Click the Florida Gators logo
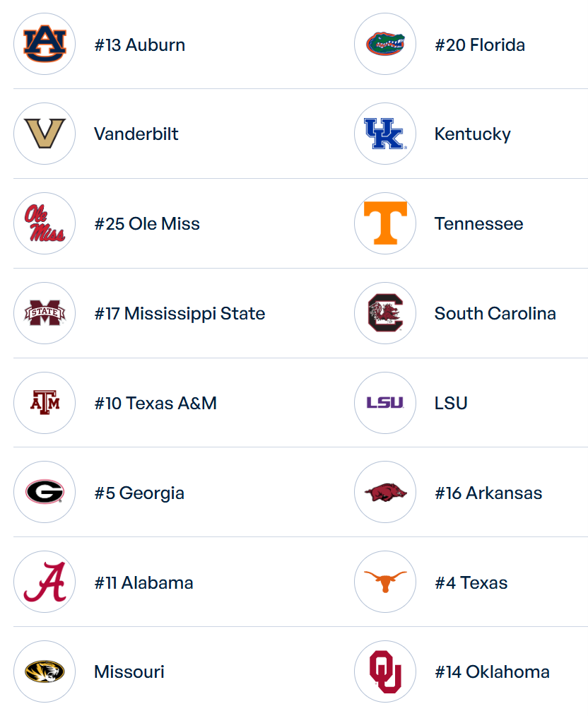Image resolution: width=588 pixels, height=716 pixels. click(x=385, y=44)
